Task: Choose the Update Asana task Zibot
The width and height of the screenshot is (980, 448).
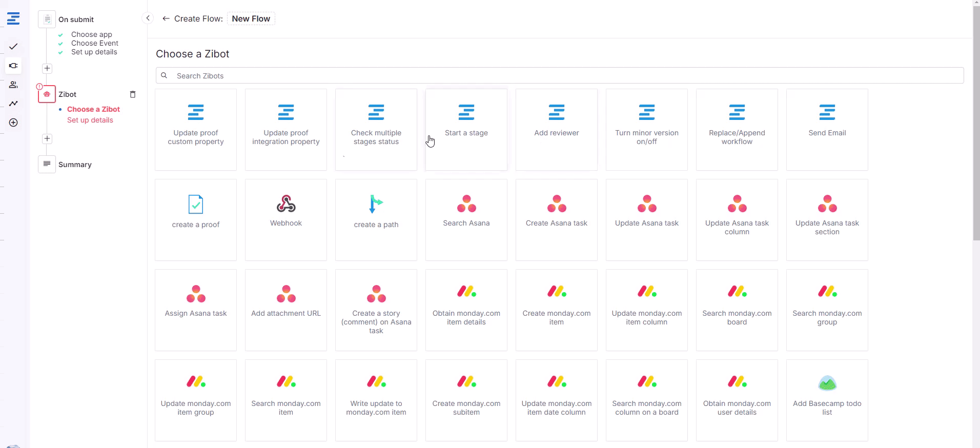Action: (x=647, y=220)
